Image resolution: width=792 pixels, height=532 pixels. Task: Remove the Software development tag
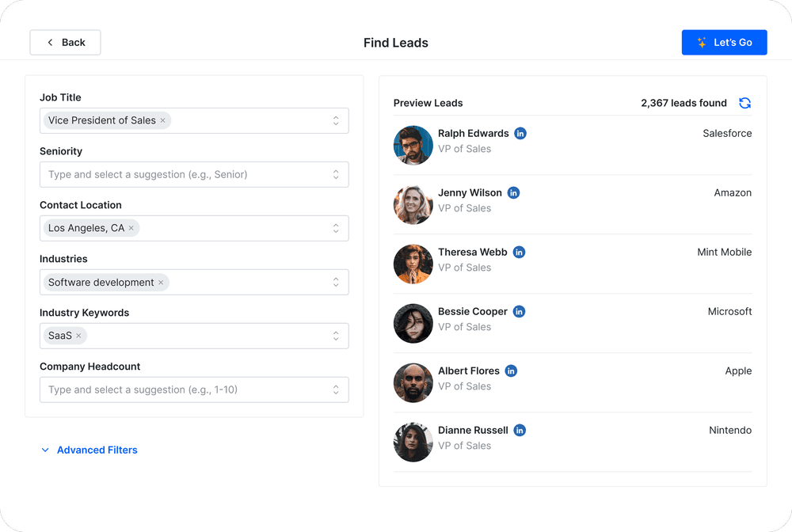[x=161, y=282]
